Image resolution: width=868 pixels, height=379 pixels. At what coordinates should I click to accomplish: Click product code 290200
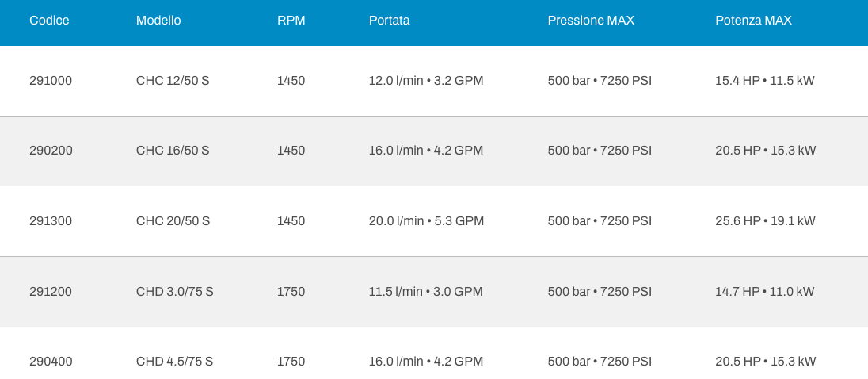[51, 151]
